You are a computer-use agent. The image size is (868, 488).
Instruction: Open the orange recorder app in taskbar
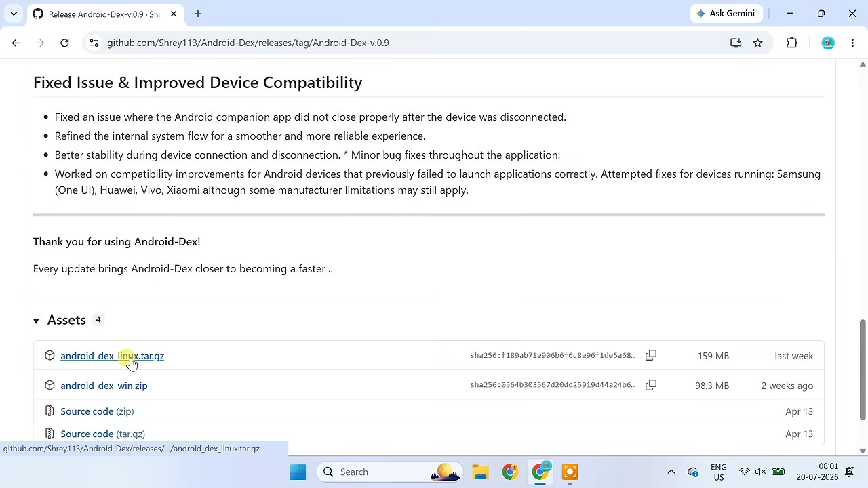pyautogui.click(x=570, y=472)
